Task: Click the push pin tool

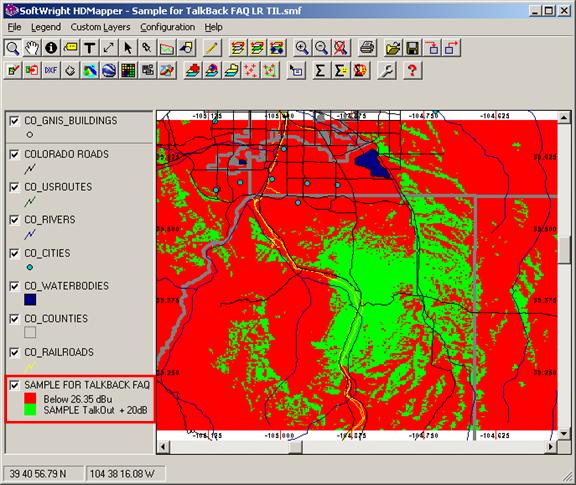Action: (x=147, y=48)
